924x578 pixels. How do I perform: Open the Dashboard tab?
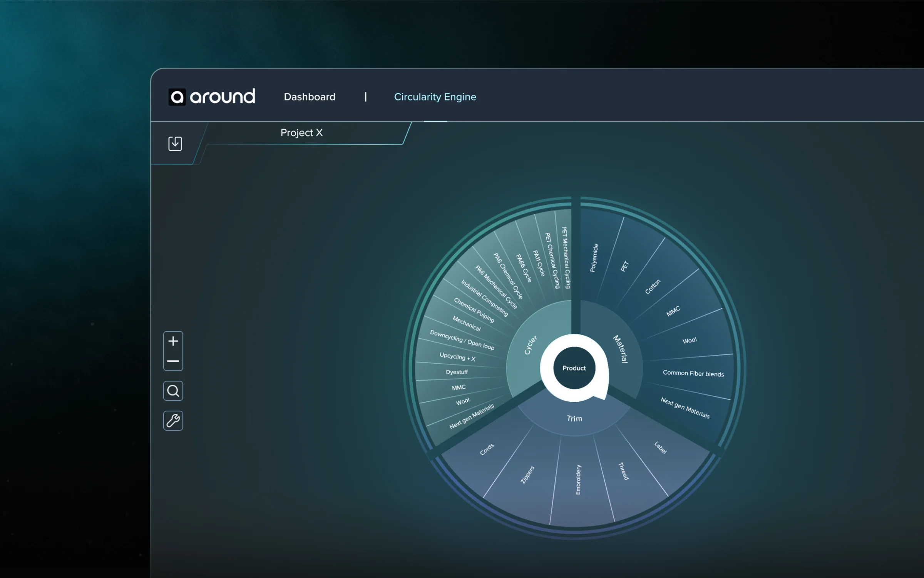click(x=310, y=97)
